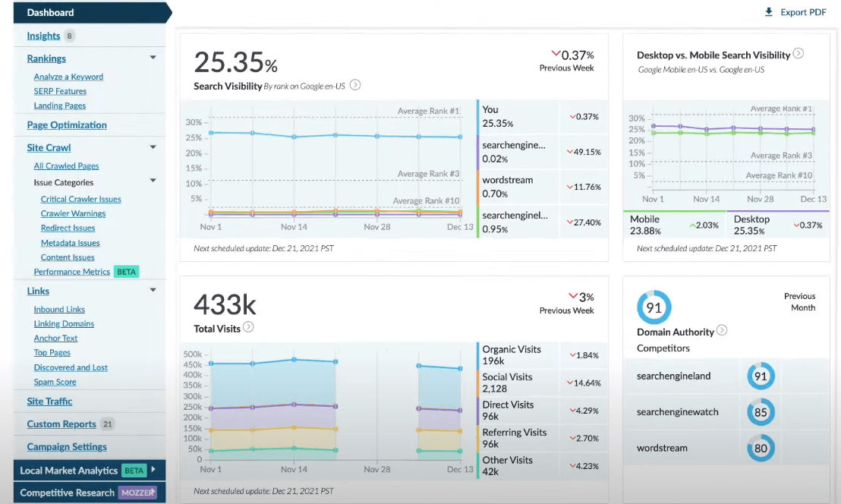Collapse the Site Crawl section arrow
This screenshot has height=504, width=841.
pos(153,147)
